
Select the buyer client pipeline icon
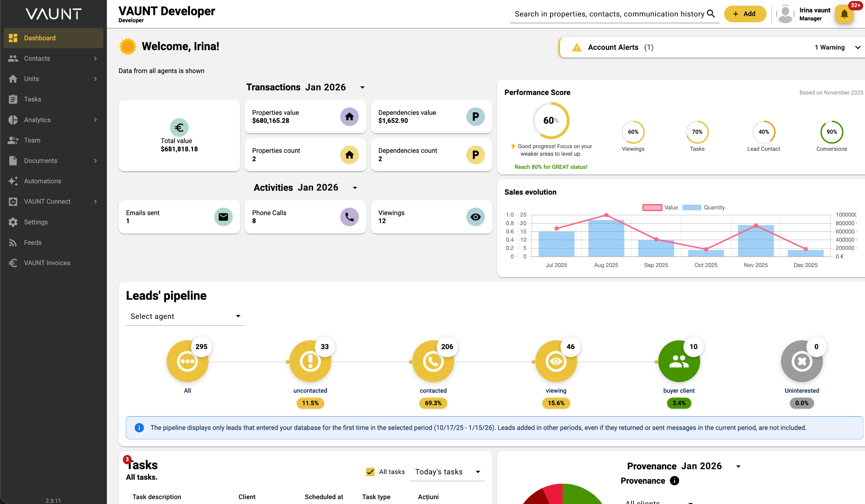click(x=679, y=361)
